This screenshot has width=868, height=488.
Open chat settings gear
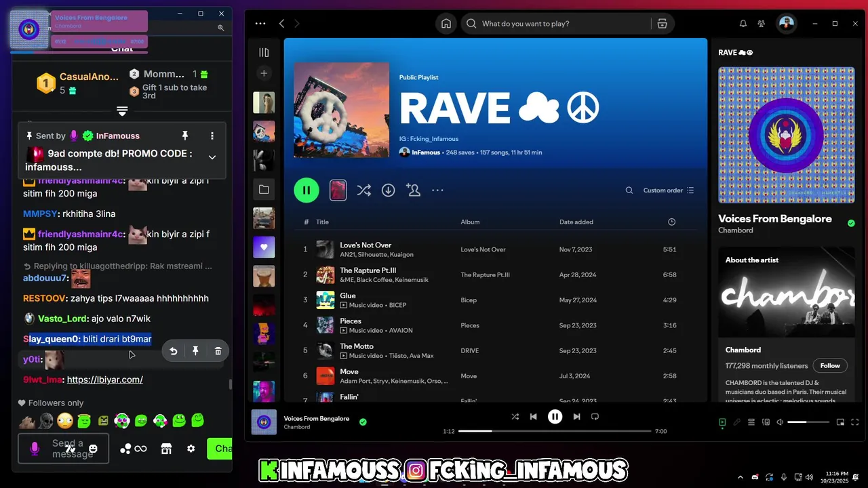coord(191,449)
